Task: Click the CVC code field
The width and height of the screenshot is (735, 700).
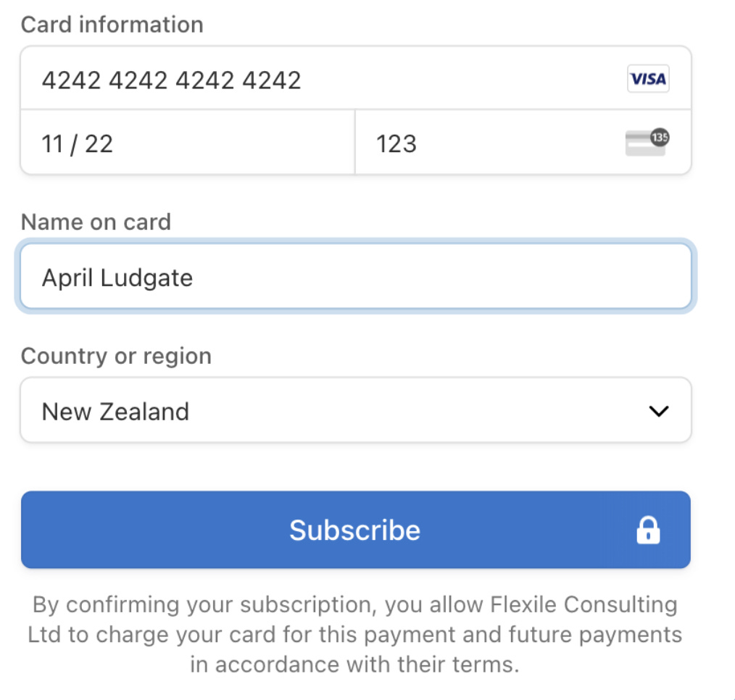Action: [x=471, y=143]
